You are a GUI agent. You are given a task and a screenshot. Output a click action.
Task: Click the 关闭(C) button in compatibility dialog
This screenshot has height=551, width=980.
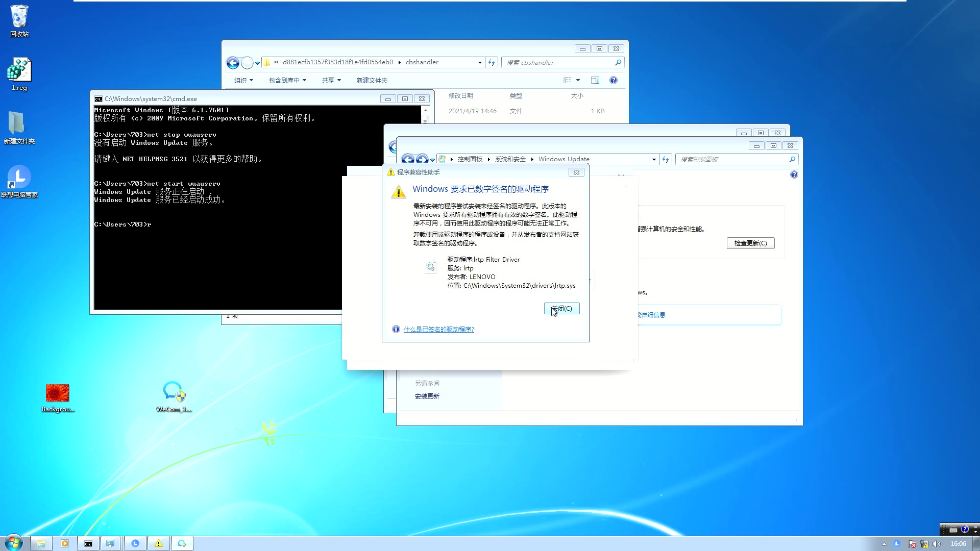(x=561, y=308)
